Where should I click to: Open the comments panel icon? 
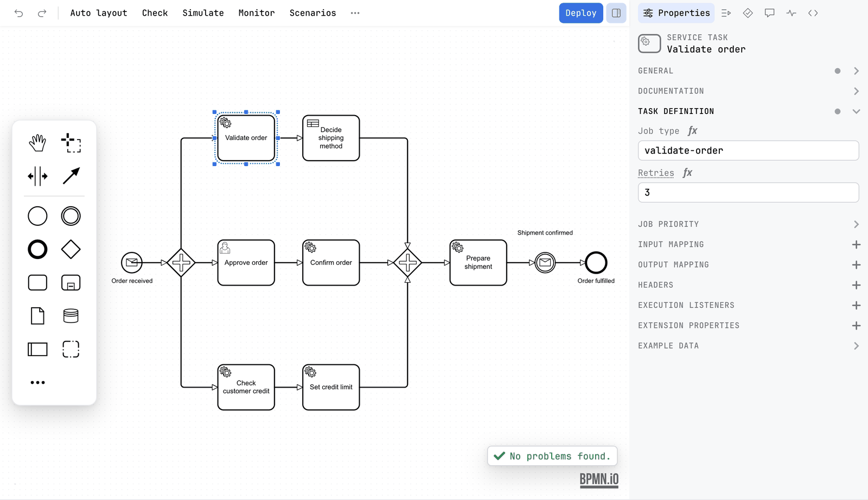coord(769,13)
